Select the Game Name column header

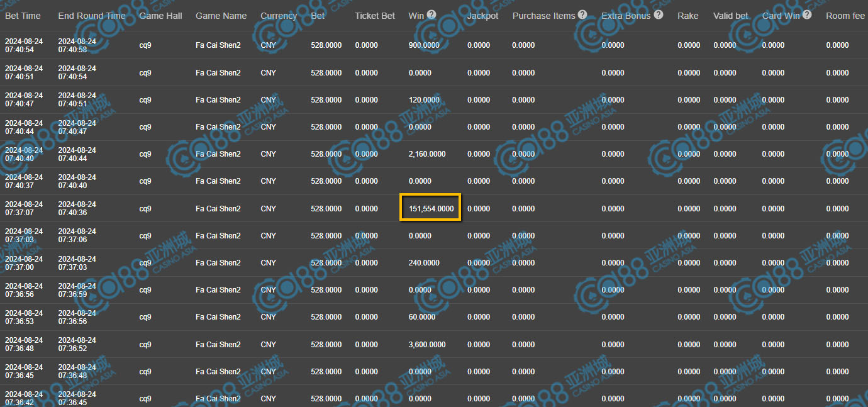point(221,16)
